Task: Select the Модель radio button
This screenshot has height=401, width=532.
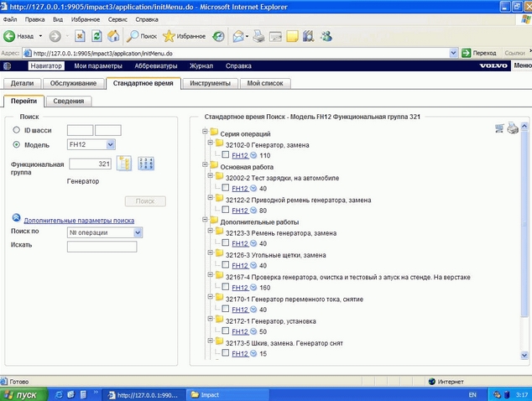Action: (x=16, y=144)
